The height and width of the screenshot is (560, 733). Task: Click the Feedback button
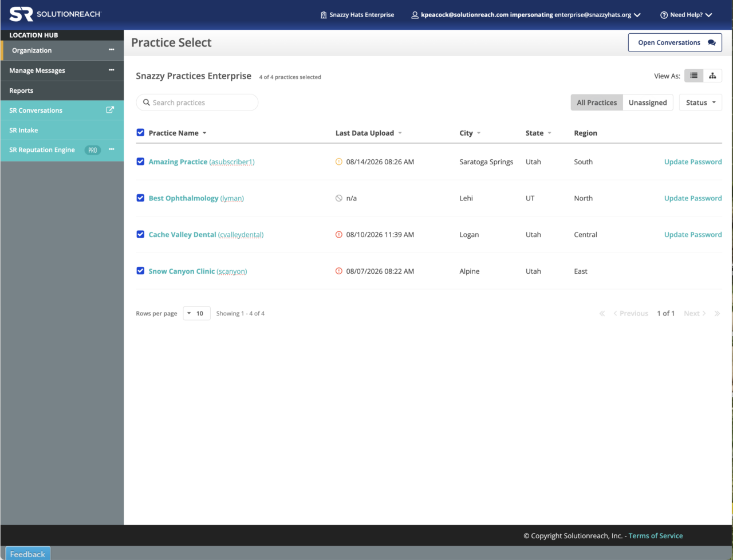click(27, 554)
